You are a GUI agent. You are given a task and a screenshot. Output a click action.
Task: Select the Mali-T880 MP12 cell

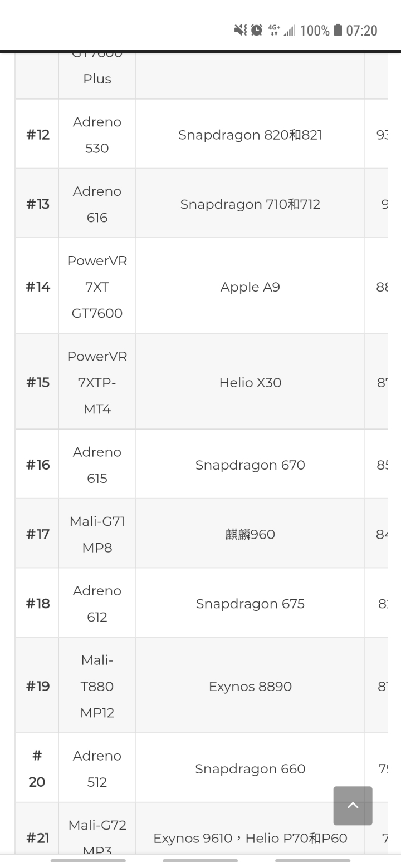97,685
